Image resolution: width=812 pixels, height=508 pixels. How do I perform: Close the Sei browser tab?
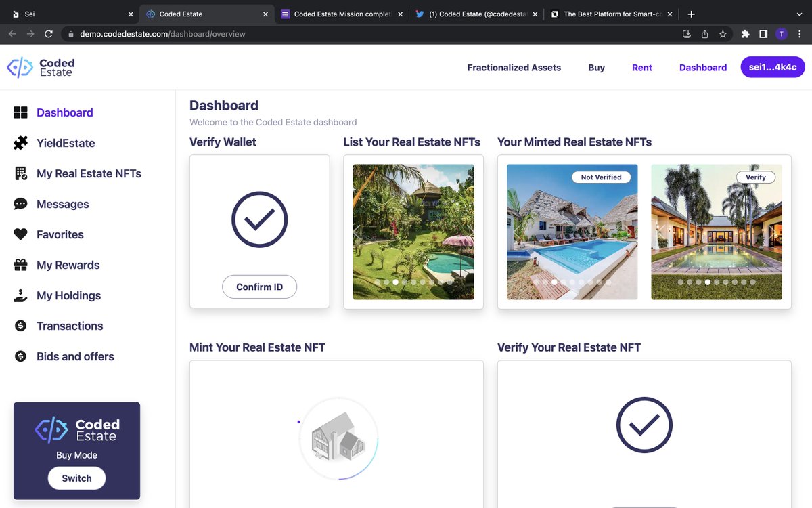(x=131, y=14)
